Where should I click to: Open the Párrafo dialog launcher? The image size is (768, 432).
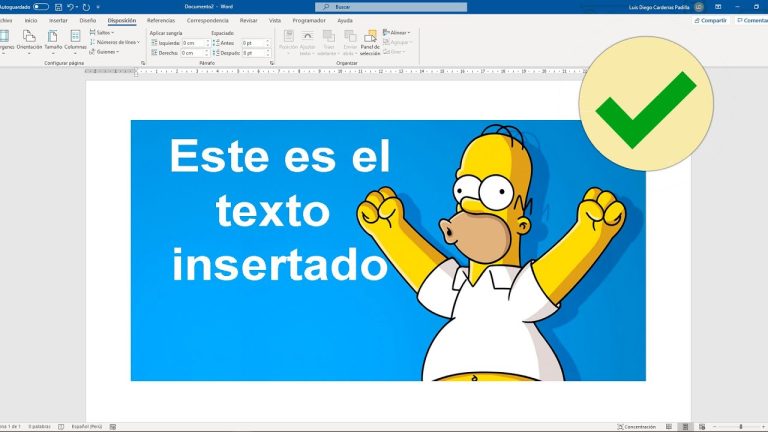[x=272, y=63]
